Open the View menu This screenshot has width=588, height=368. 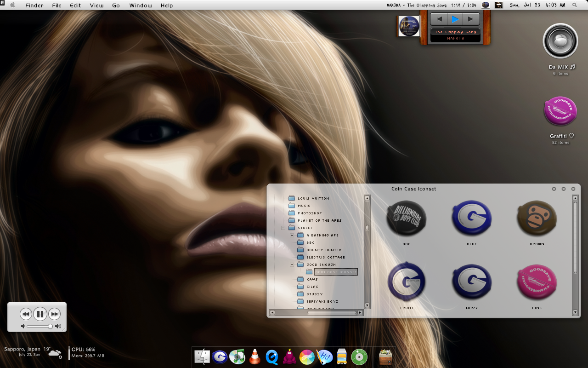[96, 6]
